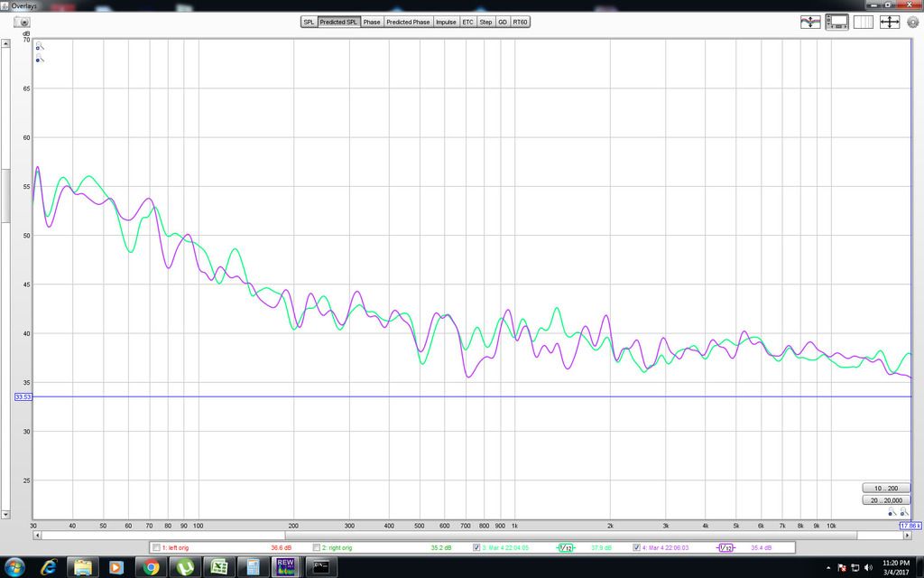Switch to the Phase tab
Image resolution: width=924 pixels, height=578 pixels.
(x=372, y=22)
